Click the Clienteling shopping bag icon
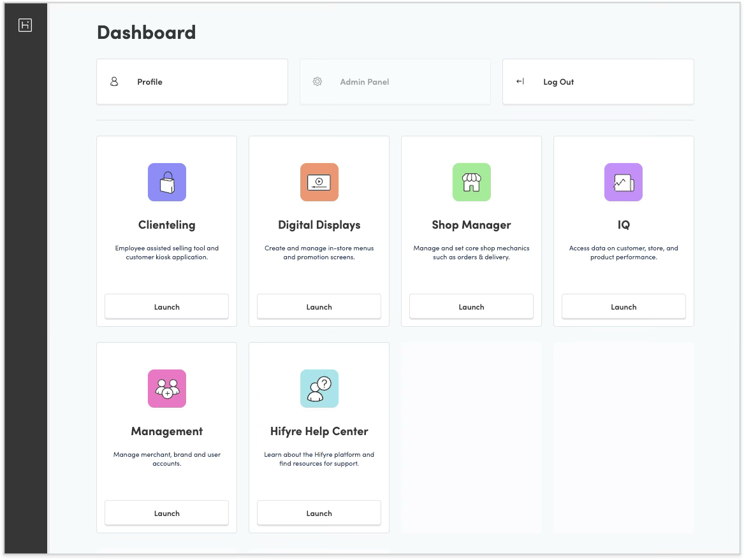Viewport: 744px width, 560px height. (166, 182)
